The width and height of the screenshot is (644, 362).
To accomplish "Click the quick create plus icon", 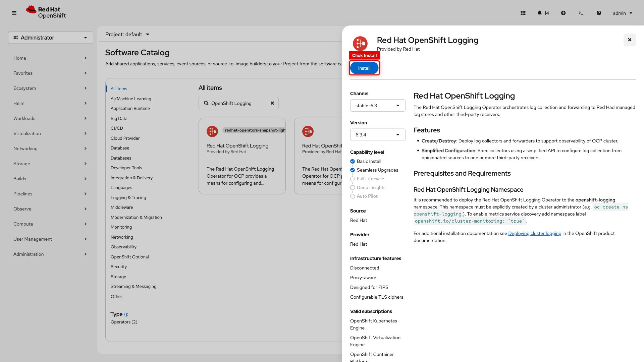I will point(563,13).
